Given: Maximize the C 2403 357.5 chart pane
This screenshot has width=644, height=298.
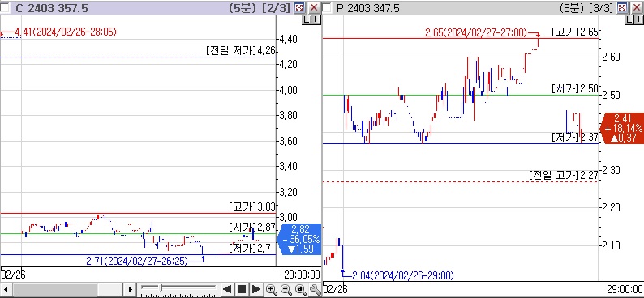Looking at the screenshot, I should pos(299,7).
